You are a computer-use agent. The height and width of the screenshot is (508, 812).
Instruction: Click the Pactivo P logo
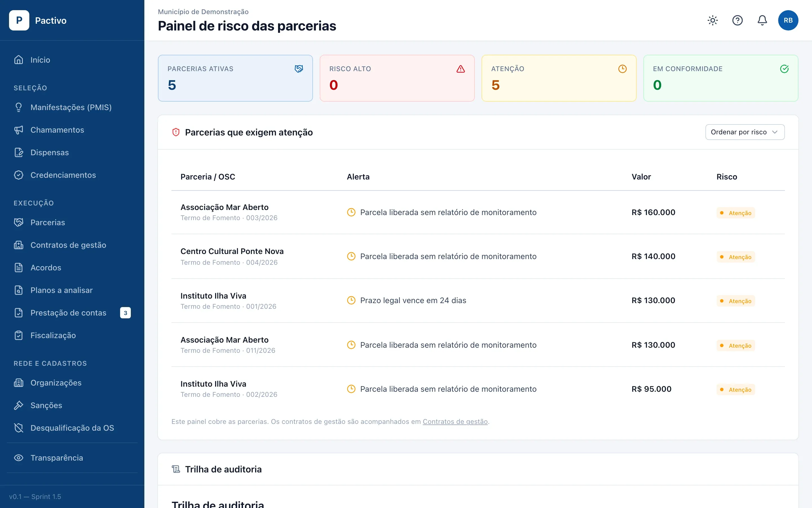point(19,21)
